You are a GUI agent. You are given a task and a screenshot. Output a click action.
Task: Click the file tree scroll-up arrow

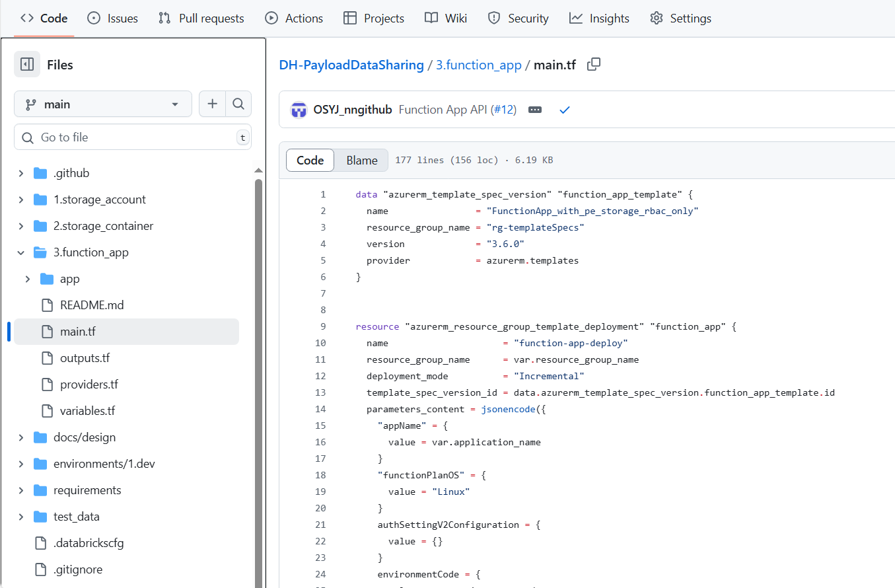coord(258,170)
